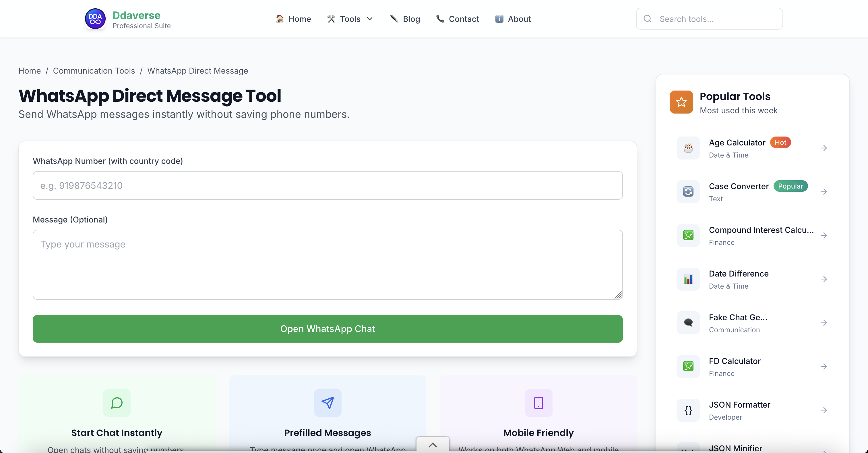
Task: Open Fake Chat Generator via speech bubble icon
Action: point(688,323)
